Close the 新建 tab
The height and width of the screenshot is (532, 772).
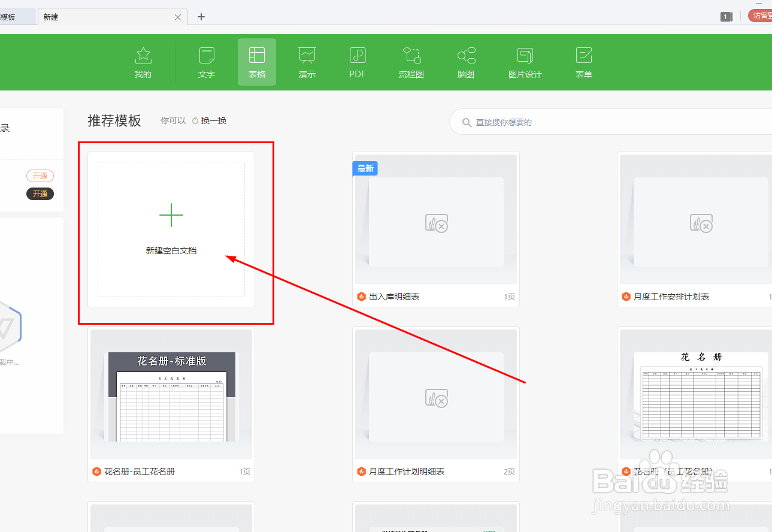pyautogui.click(x=178, y=17)
